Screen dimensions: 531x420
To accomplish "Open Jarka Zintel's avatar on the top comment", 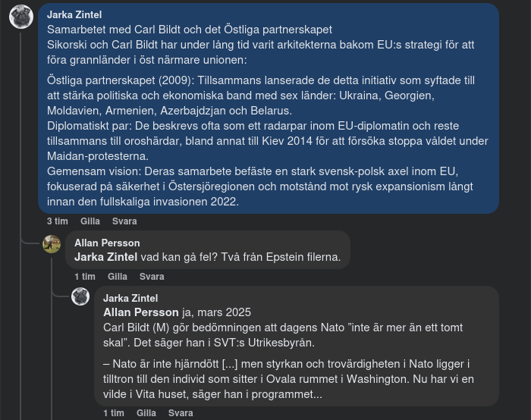I will coord(20,18).
